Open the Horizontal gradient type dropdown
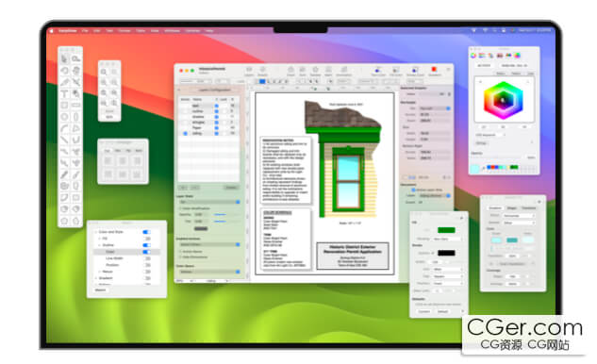This screenshot has width=597, height=364. (520, 216)
